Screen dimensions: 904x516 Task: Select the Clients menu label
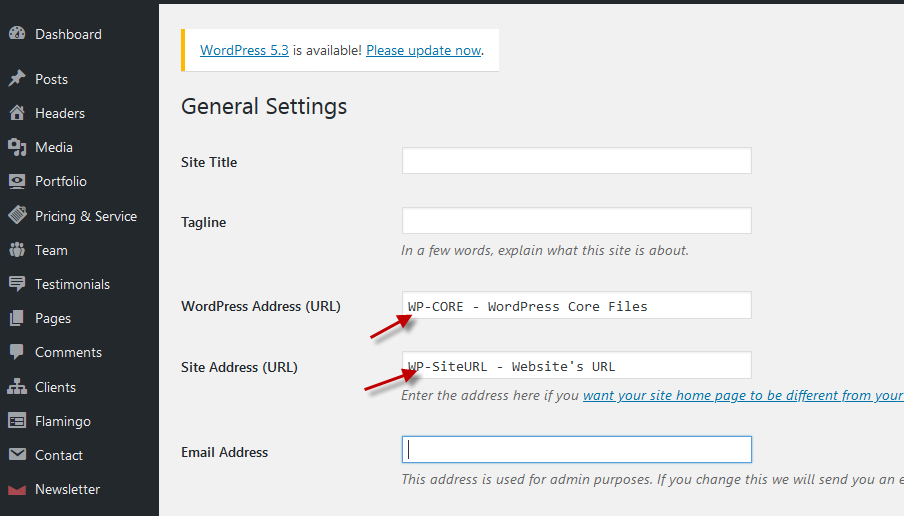tap(55, 387)
